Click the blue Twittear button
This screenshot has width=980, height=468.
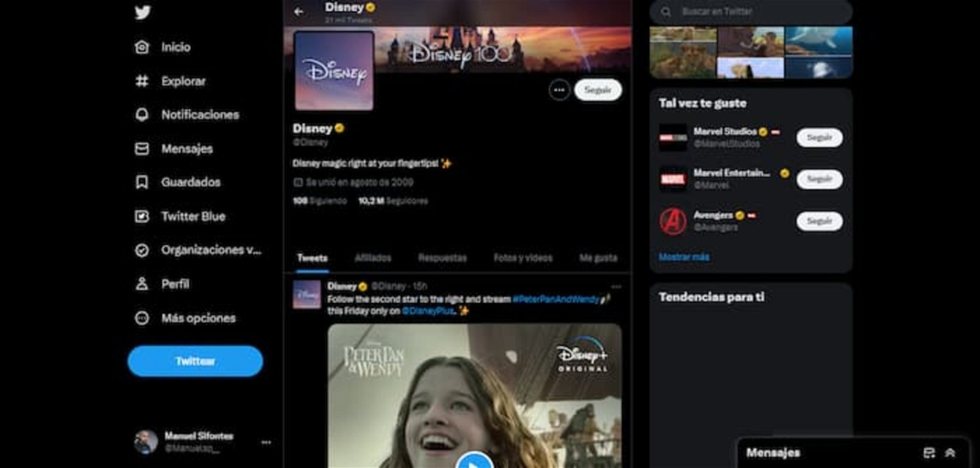(x=195, y=361)
